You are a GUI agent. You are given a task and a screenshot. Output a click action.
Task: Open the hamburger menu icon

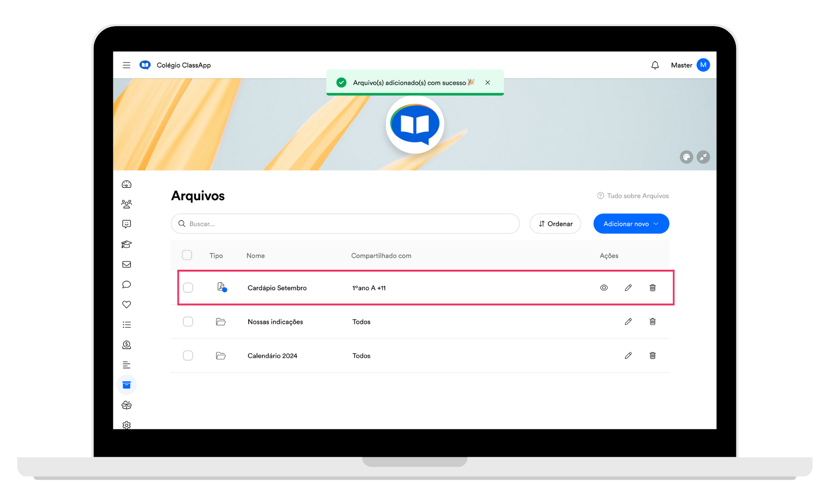[x=126, y=65]
